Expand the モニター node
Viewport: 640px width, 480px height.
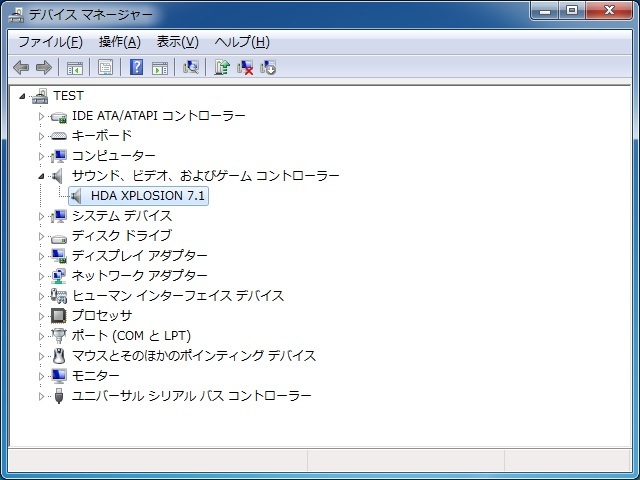pos(41,376)
